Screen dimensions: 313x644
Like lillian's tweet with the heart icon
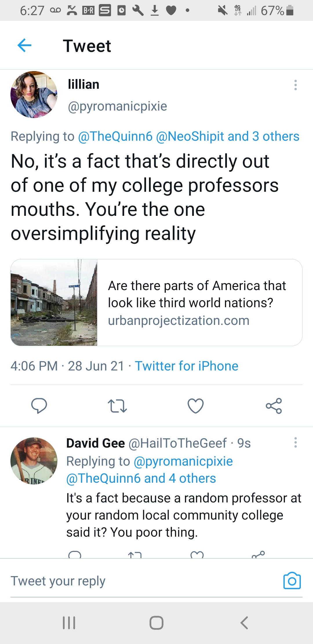point(196,406)
